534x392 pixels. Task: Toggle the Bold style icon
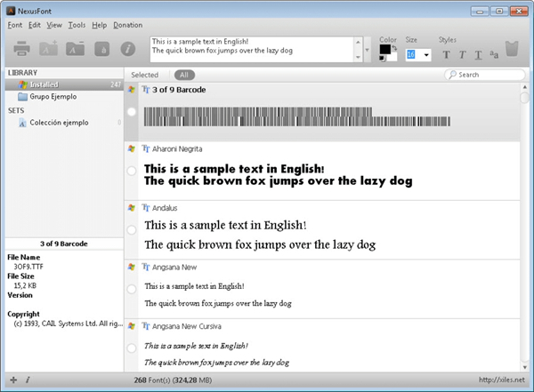[x=447, y=55]
